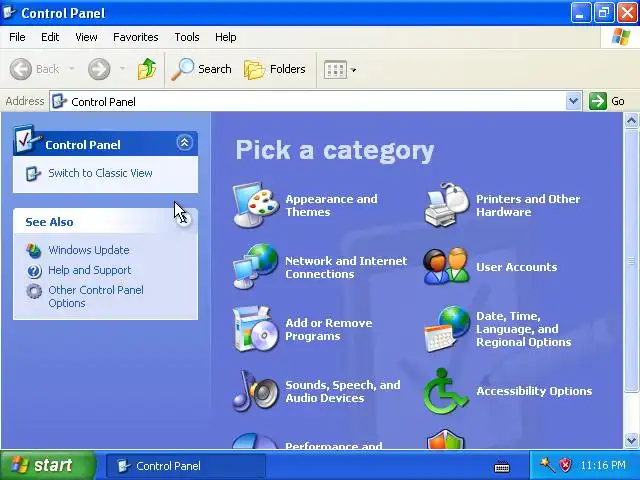Open Sounds, Speech, and Audio speaker icon
The width and height of the screenshot is (640, 480).
click(256, 391)
